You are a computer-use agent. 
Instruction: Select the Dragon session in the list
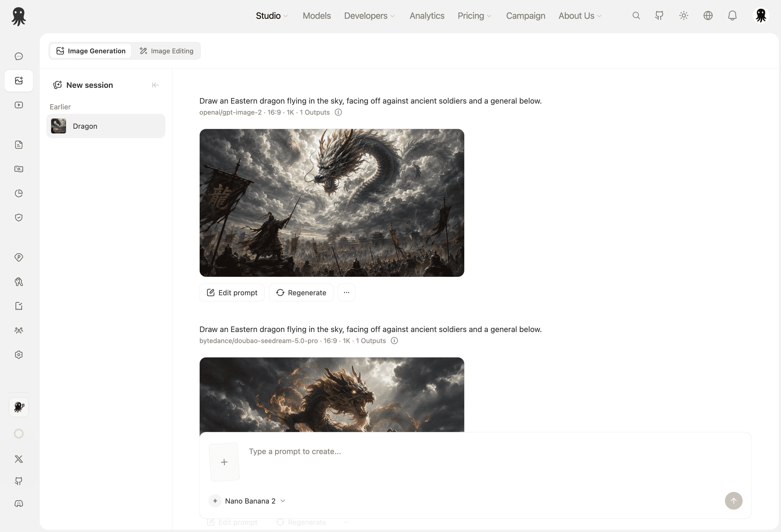coord(106,126)
